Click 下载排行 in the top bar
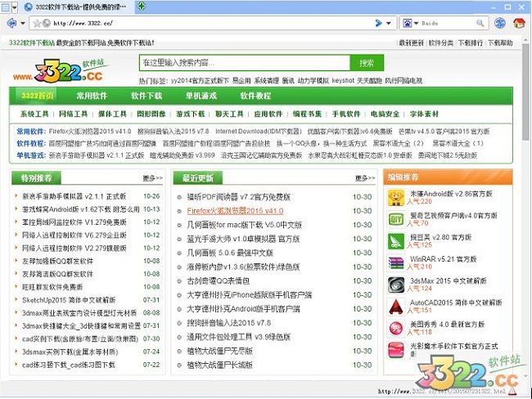 [471, 43]
